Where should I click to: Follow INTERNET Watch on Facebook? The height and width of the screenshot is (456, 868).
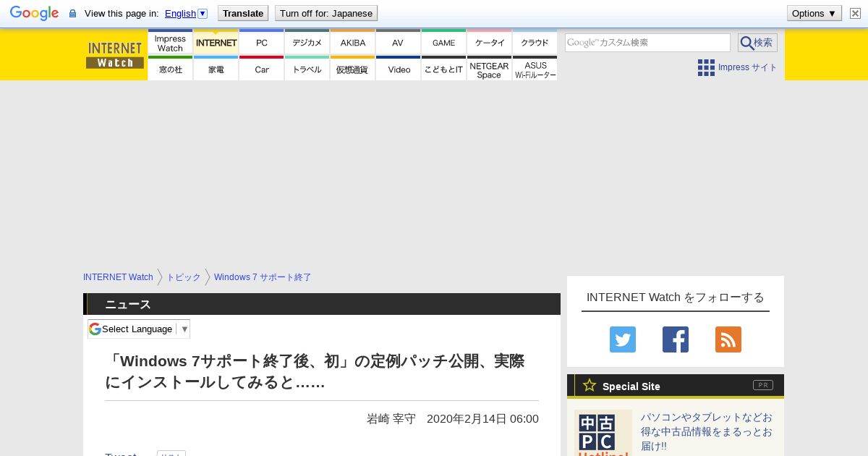(x=676, y=339)
